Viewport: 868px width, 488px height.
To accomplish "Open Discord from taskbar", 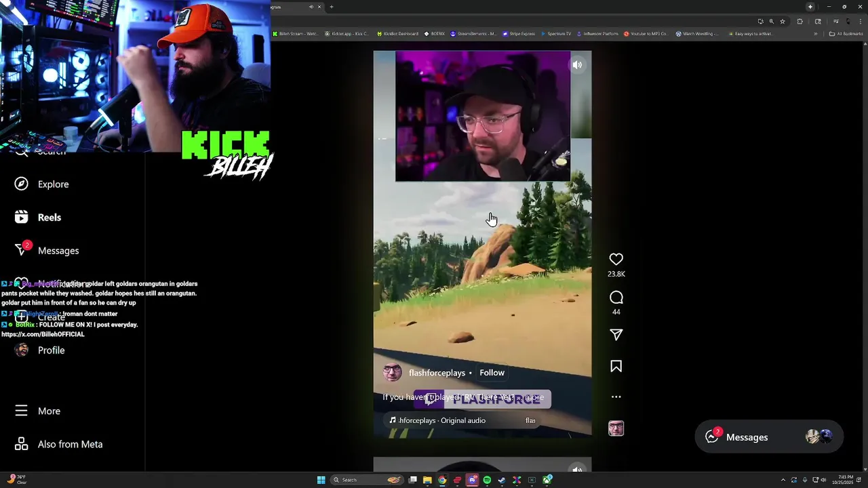I will (x=473, y=480).
